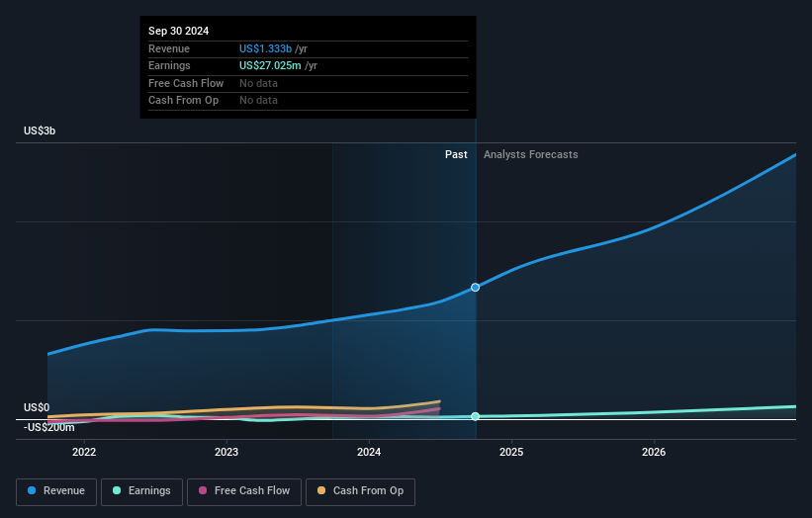Click the orange Cash From Op legend dot

[321, 491]
